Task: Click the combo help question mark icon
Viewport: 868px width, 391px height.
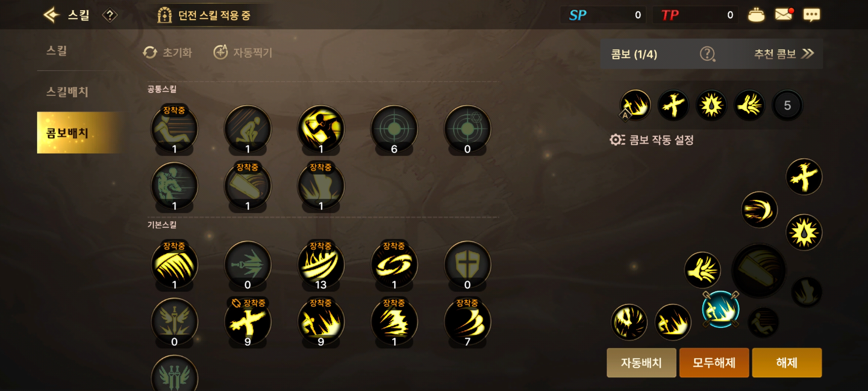Action: [707, 54]
